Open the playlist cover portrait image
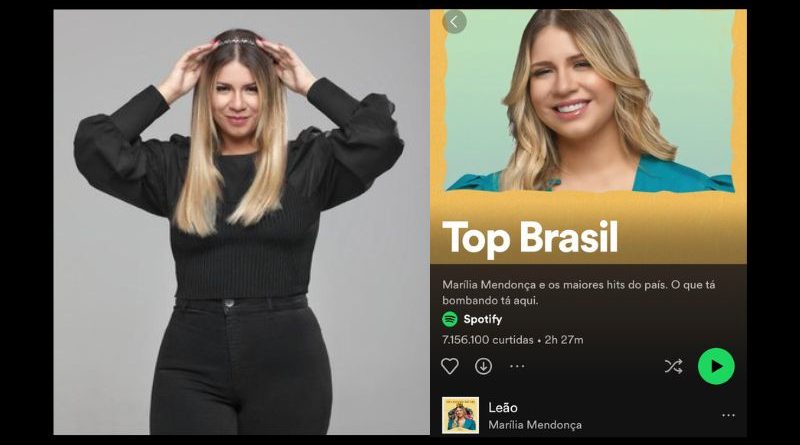800x445 pixels. point(589,100)
